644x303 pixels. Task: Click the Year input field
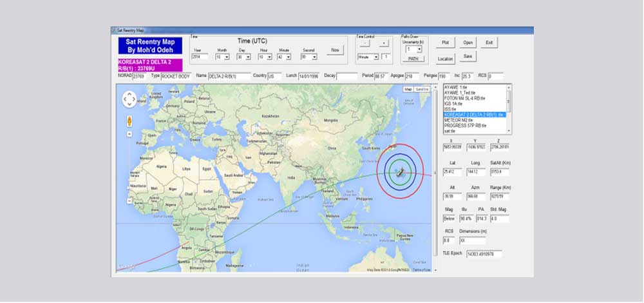[200, 57]
